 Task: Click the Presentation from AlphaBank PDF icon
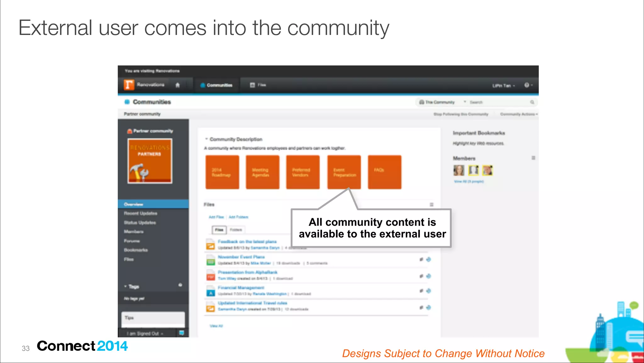(x=210, y=275)
